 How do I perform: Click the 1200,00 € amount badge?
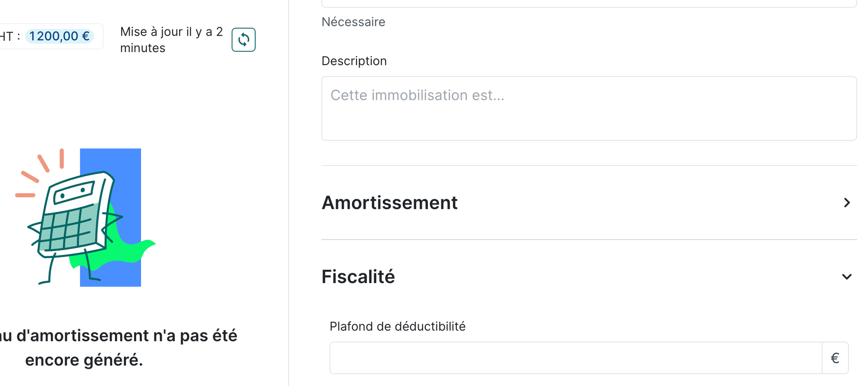pyautogui.click(x=59, y=36)
